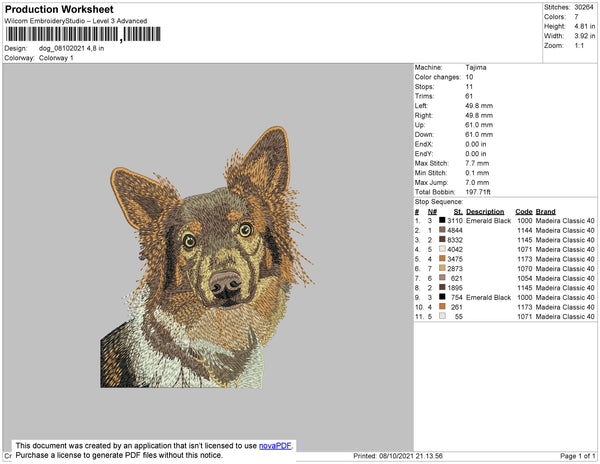Screen dimensions: 600x464
Task: Click the off-white swatch beside 4042 stitches
Action: click(x=442, y=249)
